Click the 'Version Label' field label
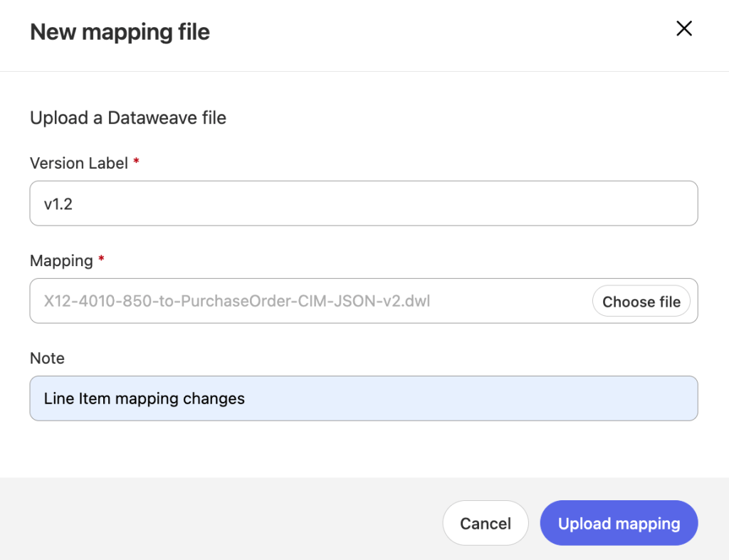Screen dimensions: 729x560 78,163
